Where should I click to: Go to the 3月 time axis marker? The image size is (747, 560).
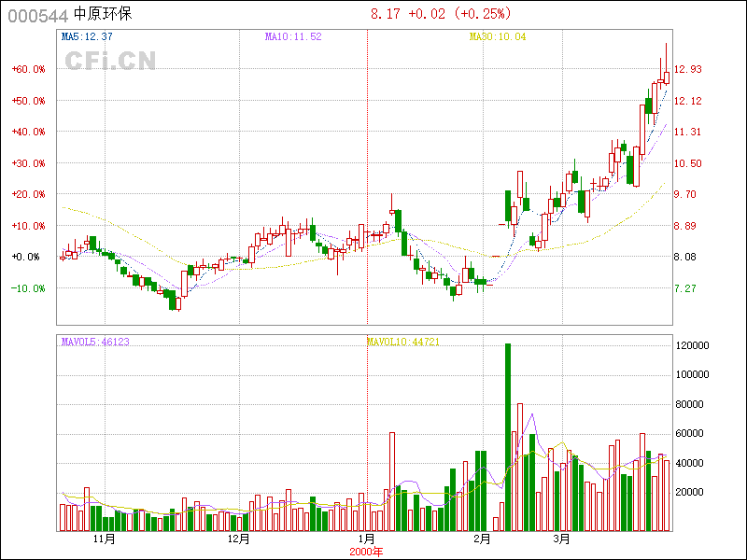pos(561,539)
